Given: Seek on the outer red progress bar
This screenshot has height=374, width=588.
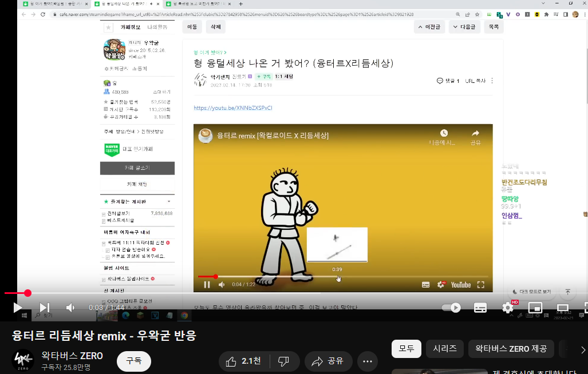Looking at the screenshot, I should point(294,293).
